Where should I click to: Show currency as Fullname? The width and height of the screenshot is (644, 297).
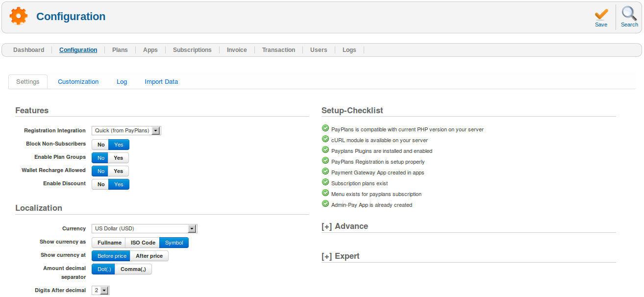(x=108, y=242)
